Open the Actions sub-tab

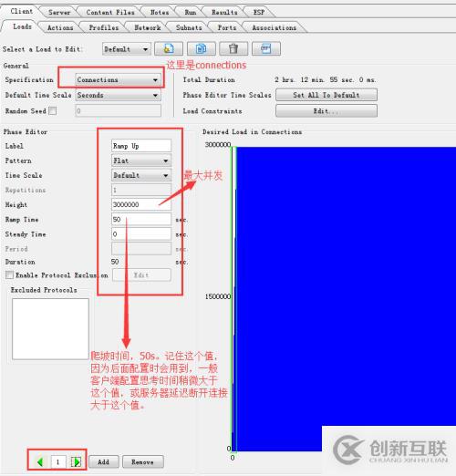tap(60, 27)
